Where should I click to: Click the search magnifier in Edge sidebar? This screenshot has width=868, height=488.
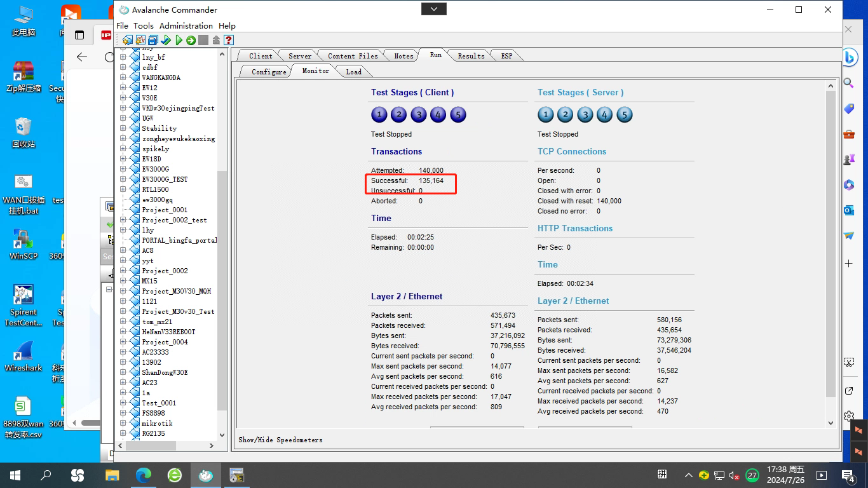pos(849,83)
